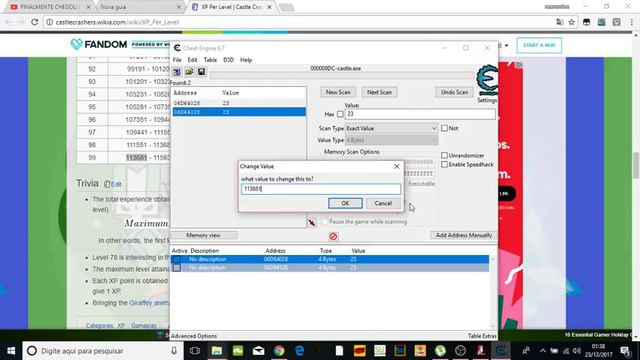640x360 pixels.
Task: Click the Address column header in results
Action: click(x=185, y=93)
